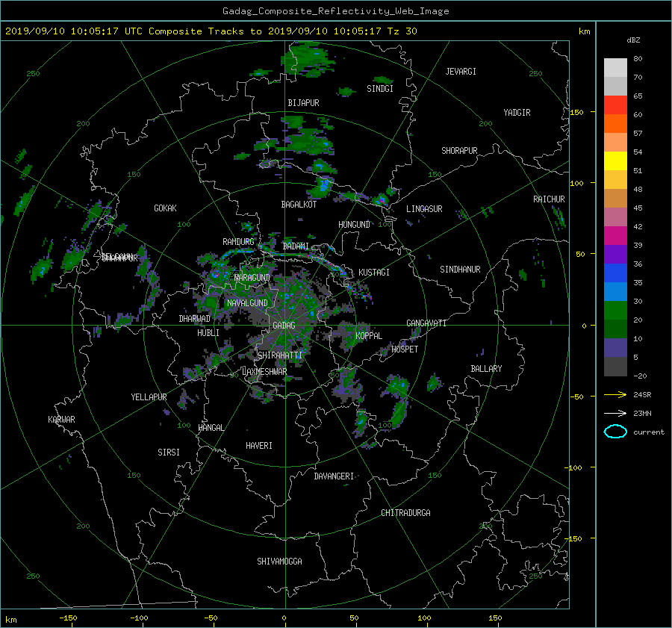Click the SHIRAHATTI city label

(280, 355)
